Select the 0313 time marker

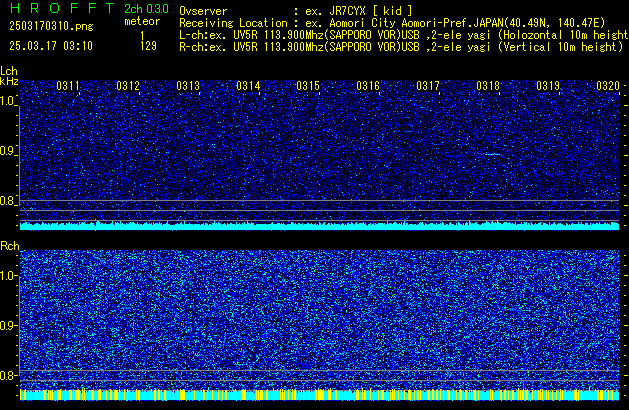188,86
